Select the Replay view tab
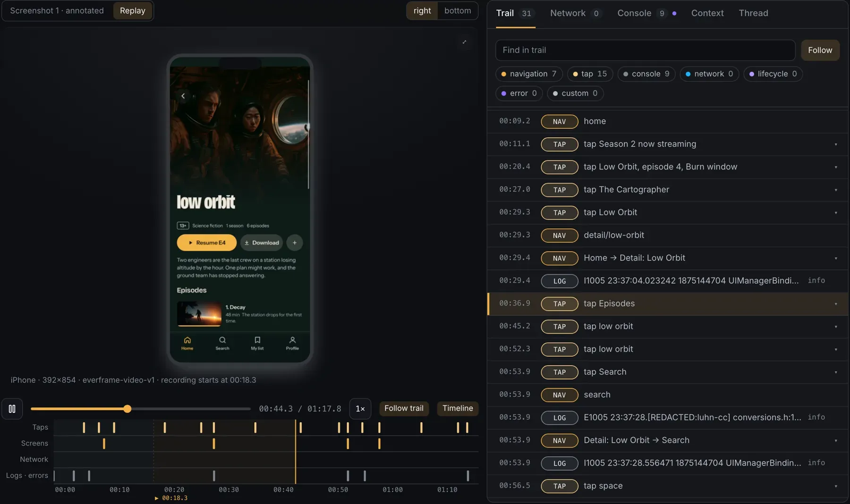The height and width of the screenshot is (504, 850). coord(133,11)
